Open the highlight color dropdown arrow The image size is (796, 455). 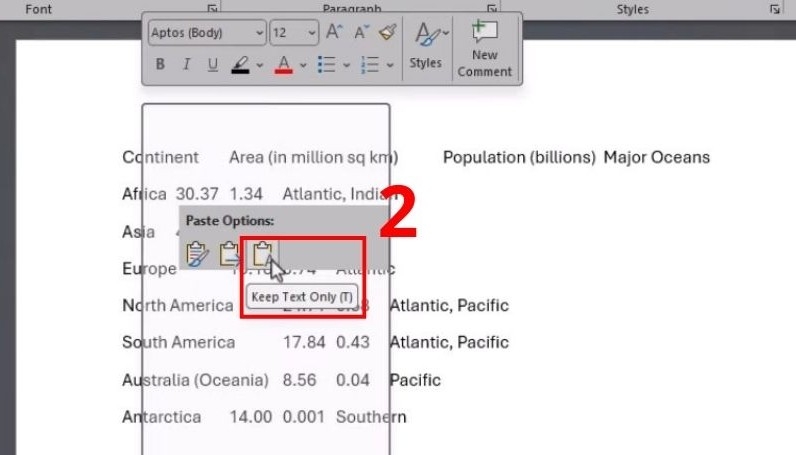click(x=259, y=65)
